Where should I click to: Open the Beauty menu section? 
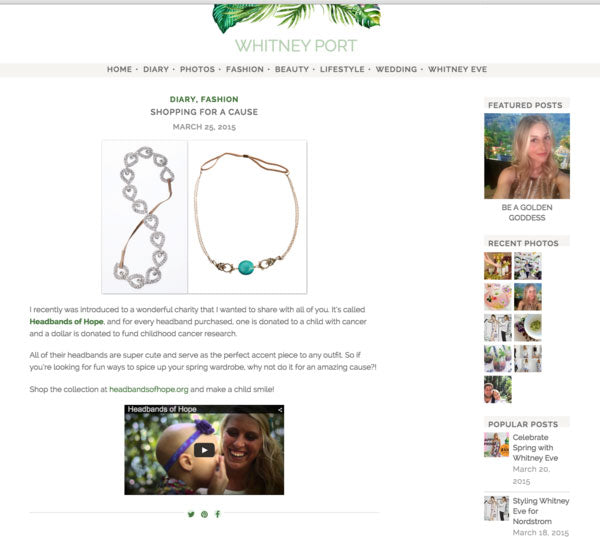pyautogui.click(x=292, y=69)
